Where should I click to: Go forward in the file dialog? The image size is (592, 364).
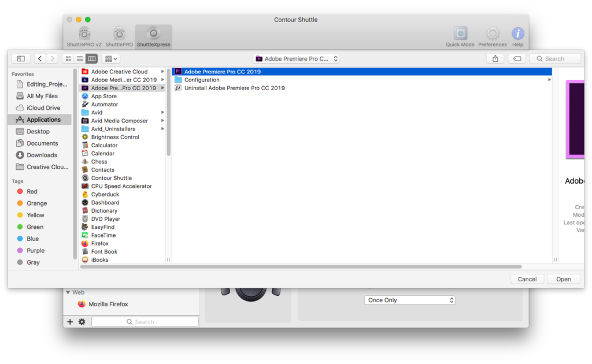[x=53, y=58]
